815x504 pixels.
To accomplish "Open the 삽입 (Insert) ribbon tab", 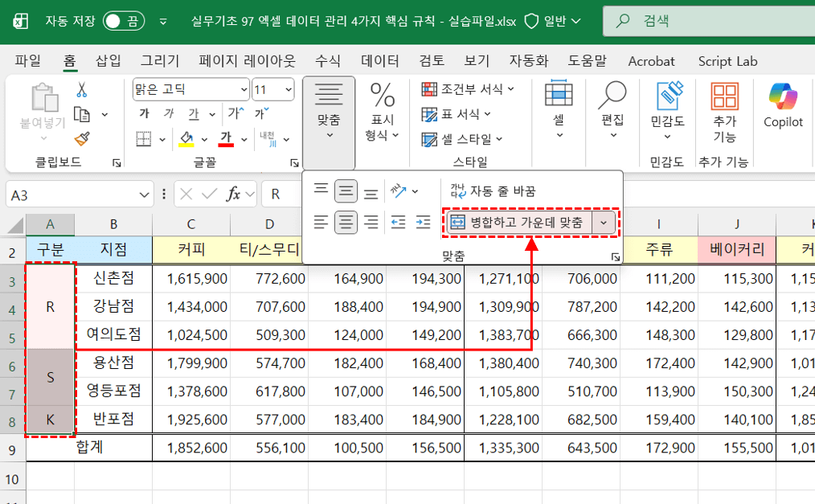I will [108, 61].
